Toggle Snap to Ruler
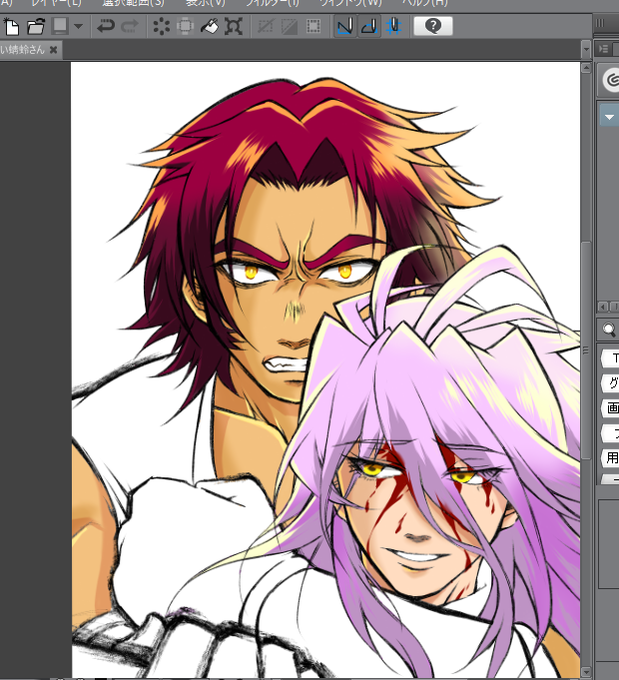Viewport: 619px width, 680px height. click(x=345, y=26)
